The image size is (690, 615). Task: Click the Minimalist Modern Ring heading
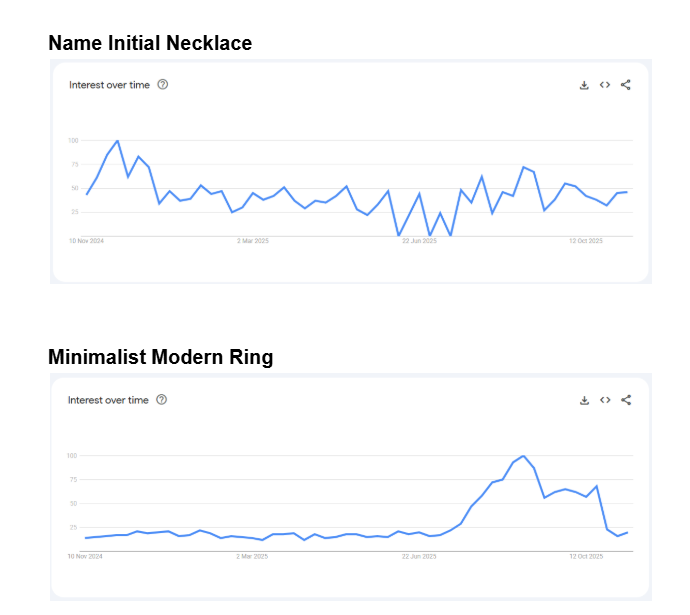tap(160, 357)
